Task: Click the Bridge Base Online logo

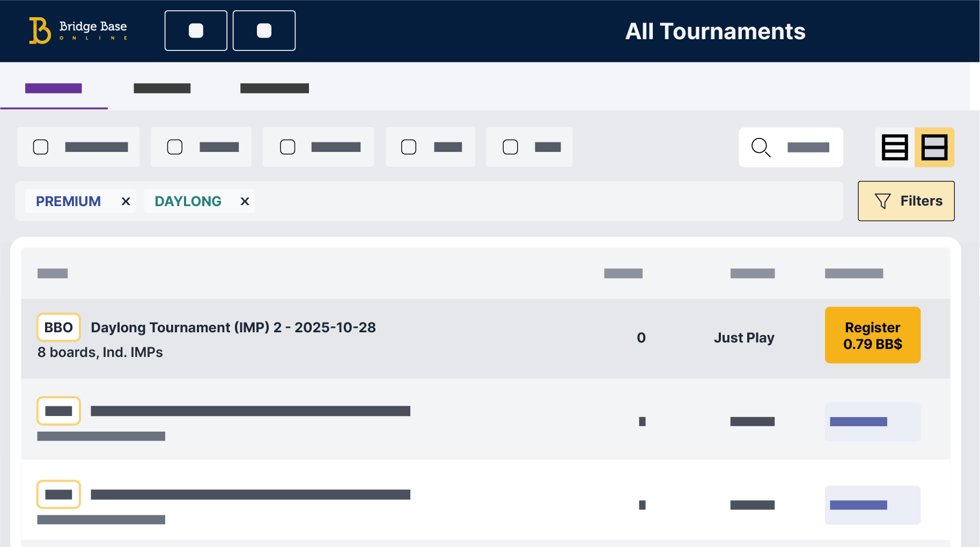Action: (78, 31)
